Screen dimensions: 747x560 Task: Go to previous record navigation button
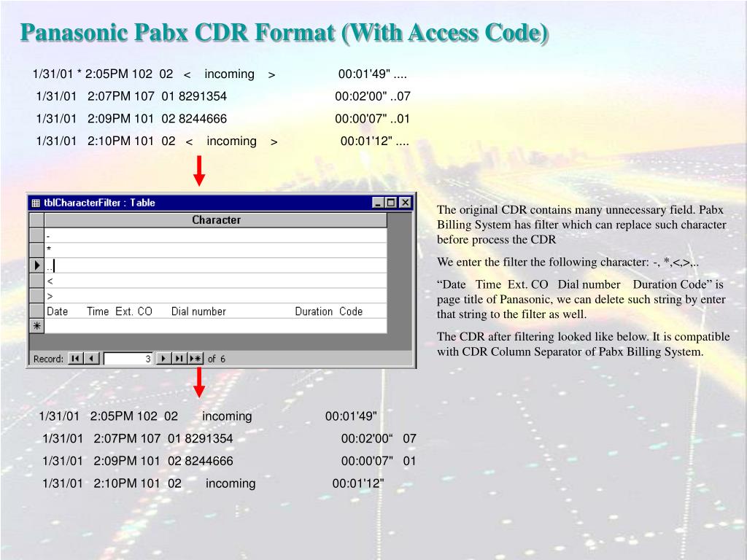[x=93, y=359]
